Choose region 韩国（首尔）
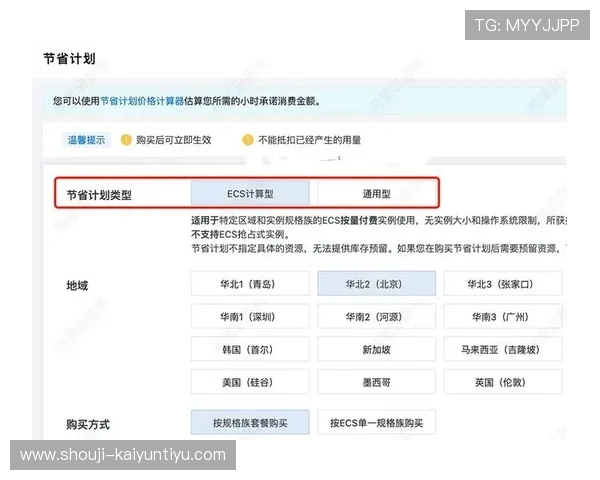The height and width of the screenshot is (480, 600). [250, 349]
